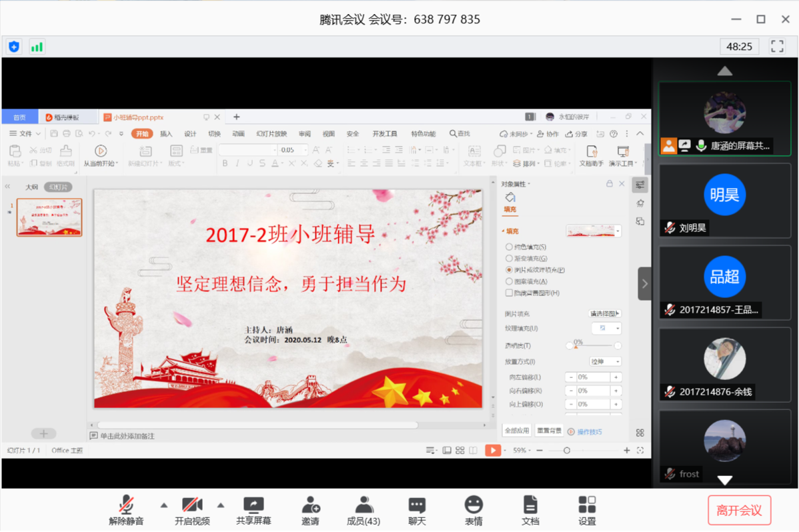Open the Documents (文档) icon
The image size is (799, 532).
coord(530,505)
